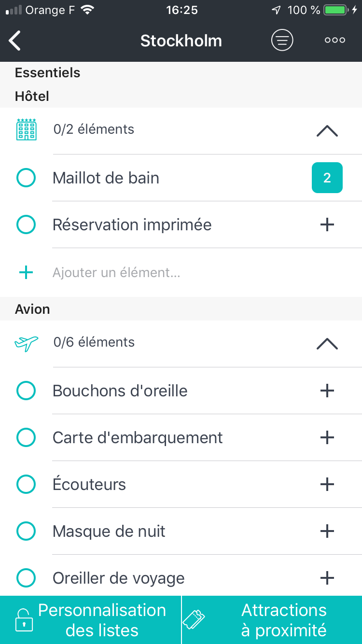Collapse the Hôtel section chevron
The image size is (362, 644).
point(327,131)
